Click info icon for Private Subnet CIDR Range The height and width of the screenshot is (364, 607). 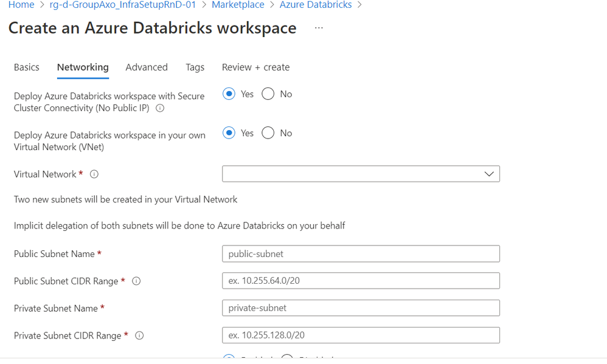click(139, 335)
